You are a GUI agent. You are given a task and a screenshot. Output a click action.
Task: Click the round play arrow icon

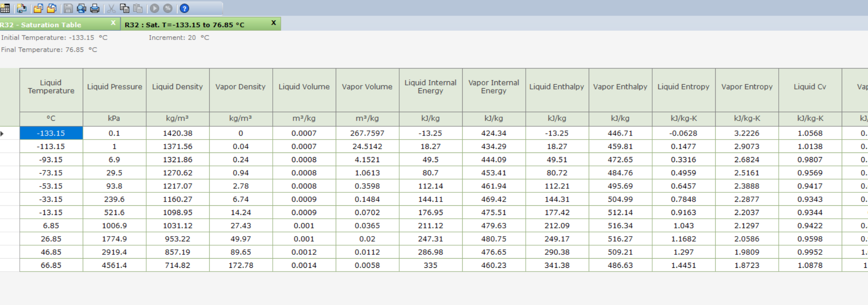point(155,8)
